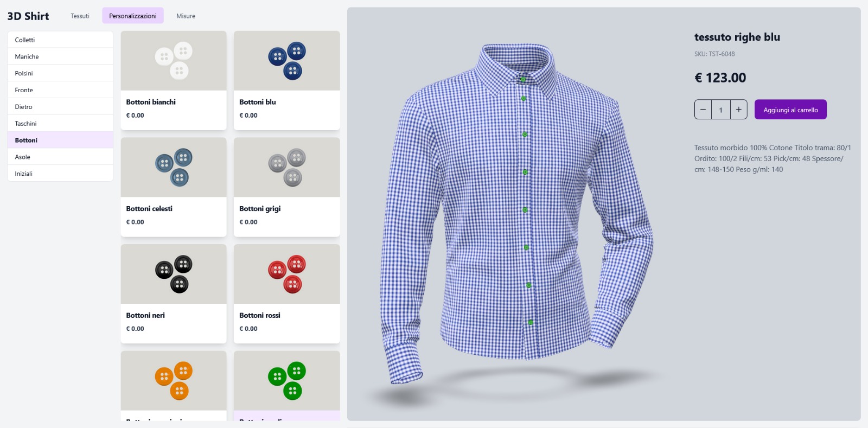Pick the Bottoni celesti buttons icon
The image size is (868, 428).
pyautogui.click(x=174, y=167)
